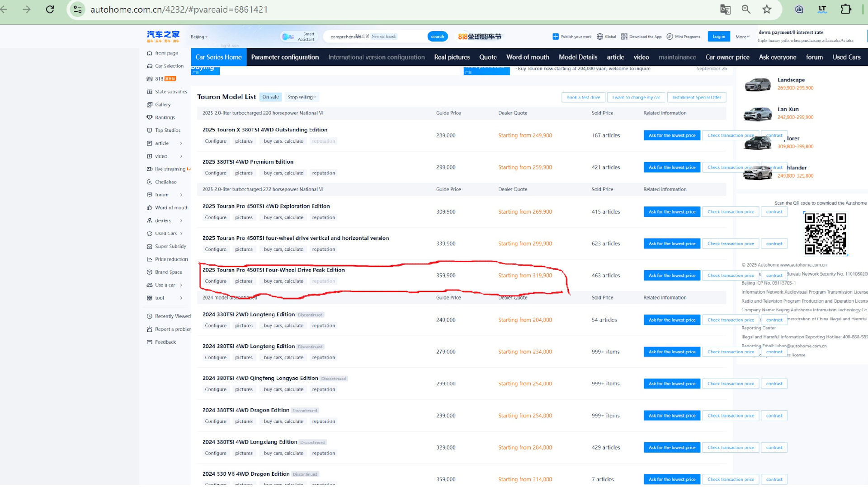868x487 pixels.
Task: Reload the page with the browser refresh icon
Action: point(50,9)
